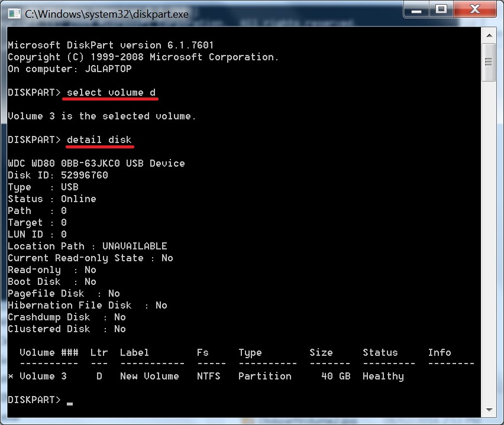Click 'Pagefile Disk : No' line
Image resolution: width=504 pixels, height=425 pixels.
click(x=64, y=294)
